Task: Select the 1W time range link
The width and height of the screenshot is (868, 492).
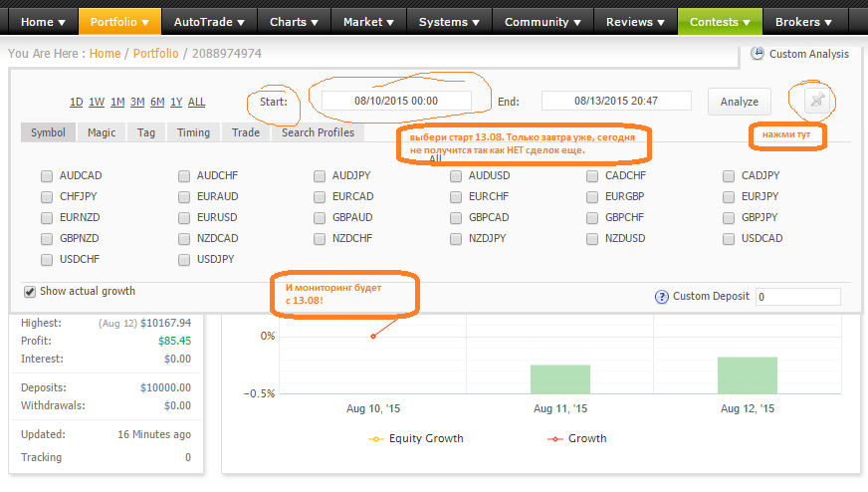Action: pyautogui.click(x=97, y=102)
